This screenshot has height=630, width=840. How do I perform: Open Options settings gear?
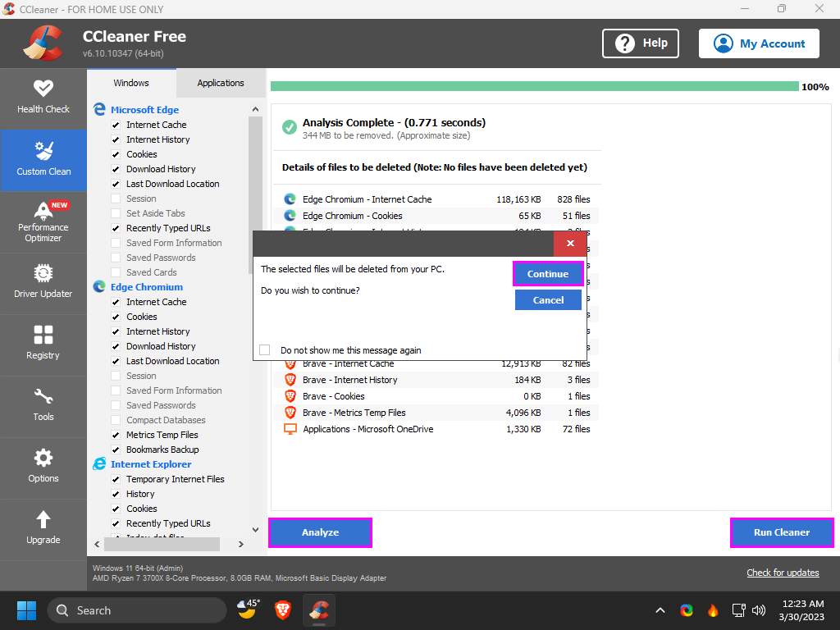pos(43,458)
